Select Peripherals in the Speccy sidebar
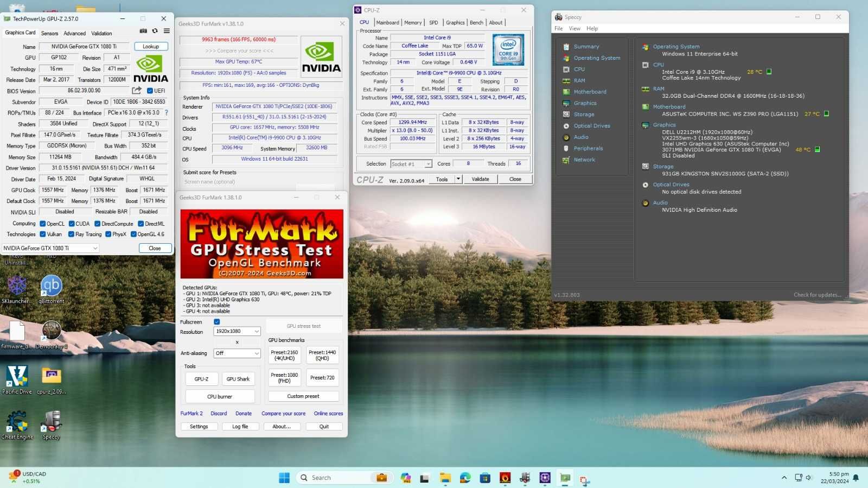868x488 pixels. point(588,148)
